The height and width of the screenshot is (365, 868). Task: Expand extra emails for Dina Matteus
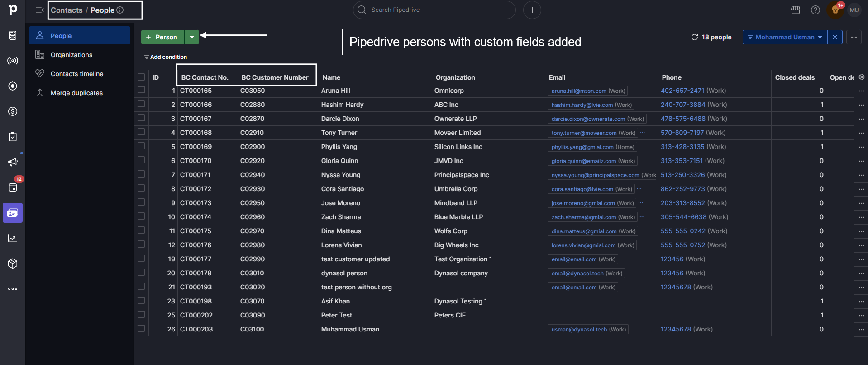point(643,231)
